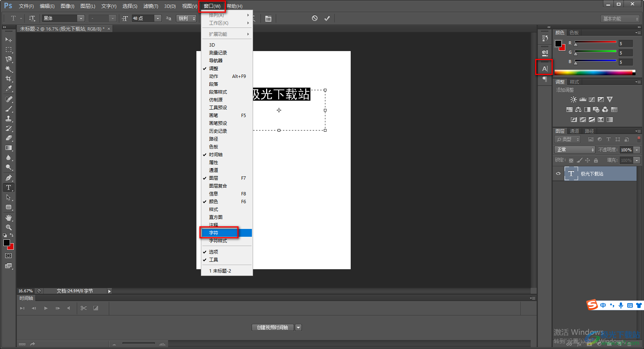
Task: Click 创建视频时间轴 button
Action: (x=272, y=327)
